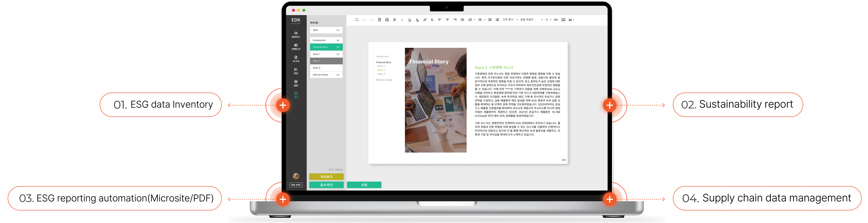Open the 자료 data section
The image size is (868, 223).
[296, 71]
